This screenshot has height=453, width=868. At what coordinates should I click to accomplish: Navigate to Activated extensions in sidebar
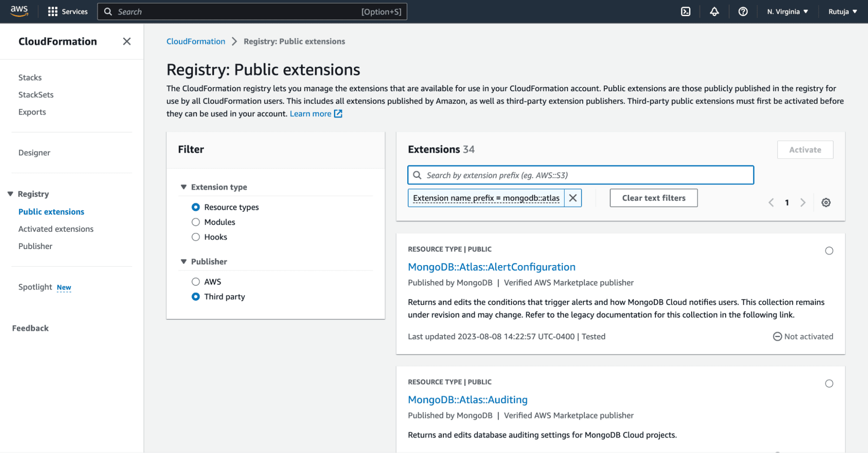[x=56, y=229]
